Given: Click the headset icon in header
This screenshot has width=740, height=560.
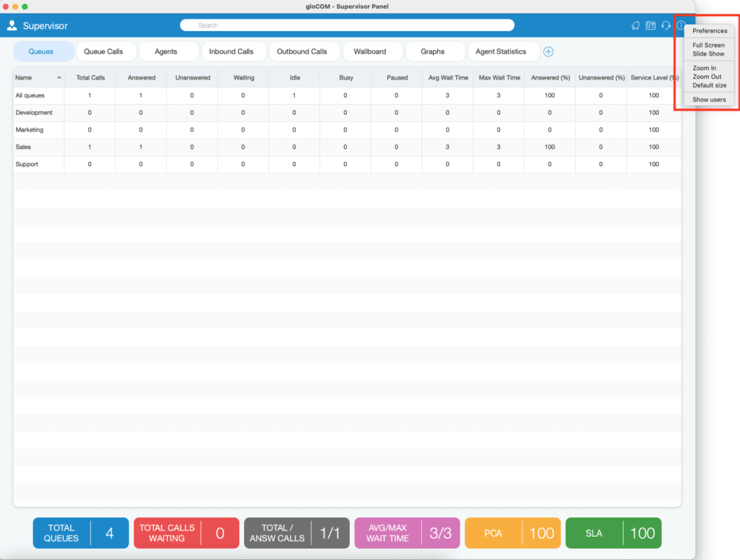Looking at the screenshot, I should click(x=666, y=25).
